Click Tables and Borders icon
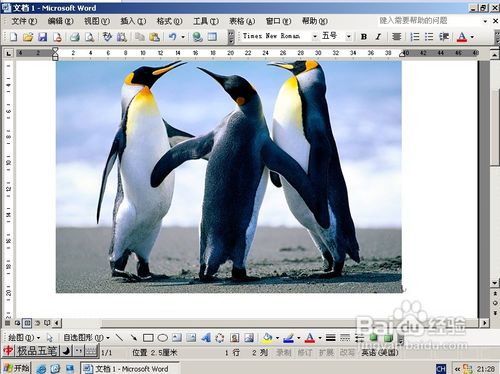The width and height of the screenshot is (500, 374). coord(212,37)
